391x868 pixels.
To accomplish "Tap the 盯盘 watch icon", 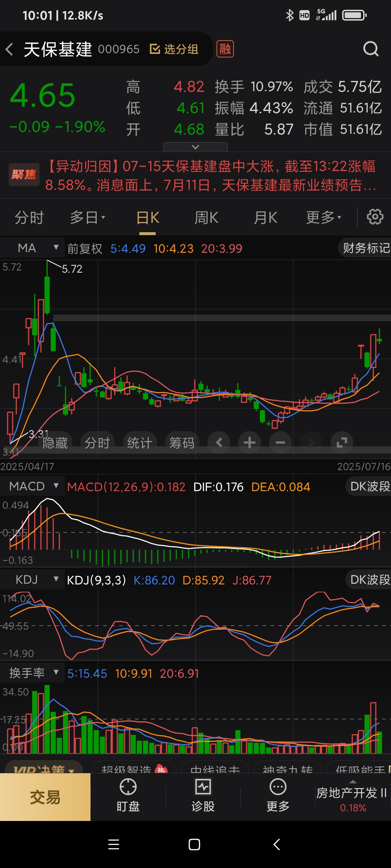I will 128,796.
